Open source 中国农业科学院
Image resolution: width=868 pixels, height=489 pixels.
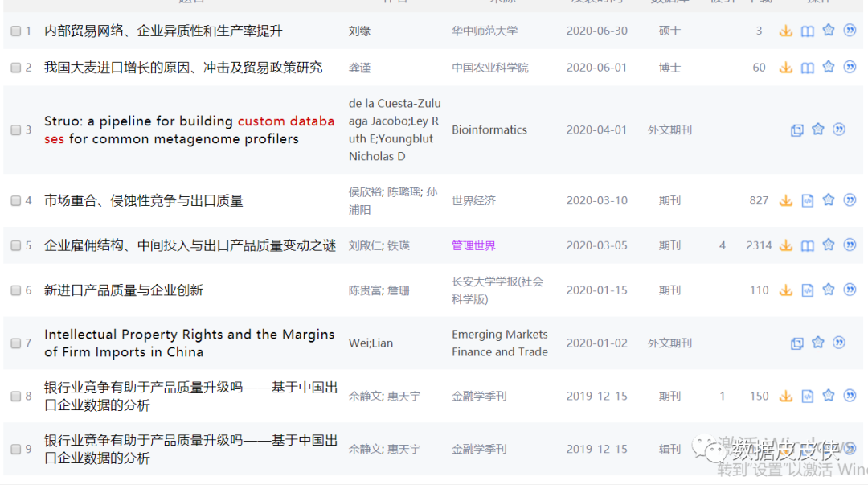click(490, 68)
